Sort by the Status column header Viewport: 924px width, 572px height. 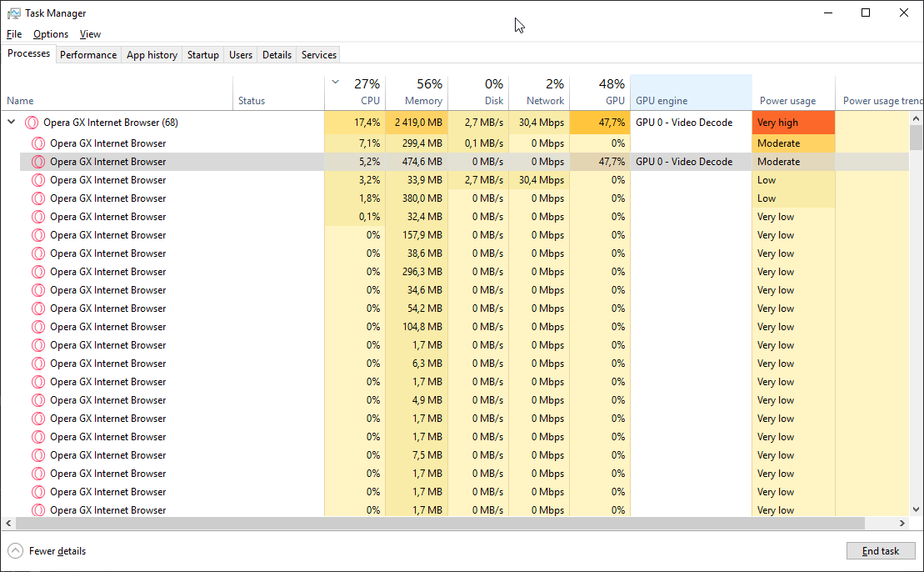tap(279, 93)
